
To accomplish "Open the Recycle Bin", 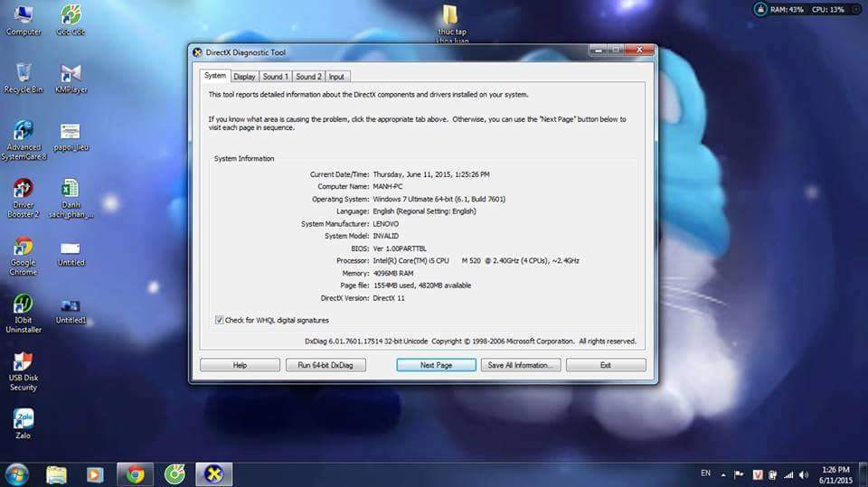I will click(x=24, y=74).
